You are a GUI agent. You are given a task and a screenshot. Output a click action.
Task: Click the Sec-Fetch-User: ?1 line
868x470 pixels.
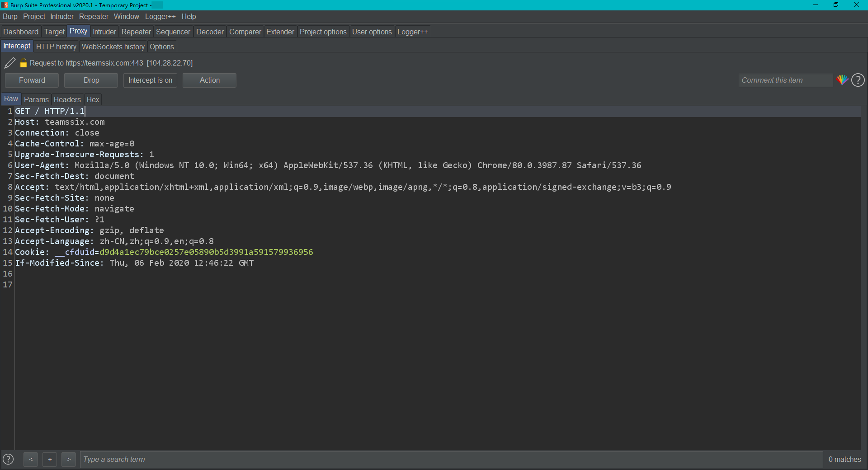tap(60, 220)
